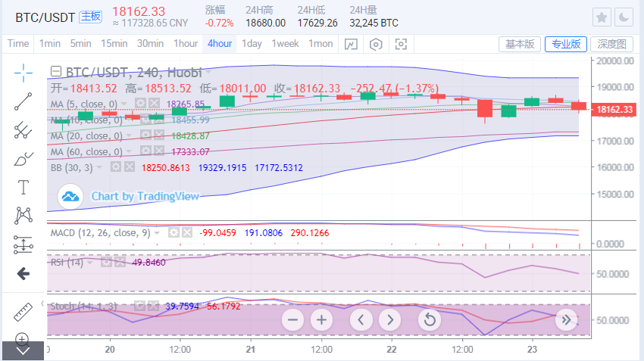Switch to 15min interval
Viewport: 644px width, 361px height.
click(114, 43)
